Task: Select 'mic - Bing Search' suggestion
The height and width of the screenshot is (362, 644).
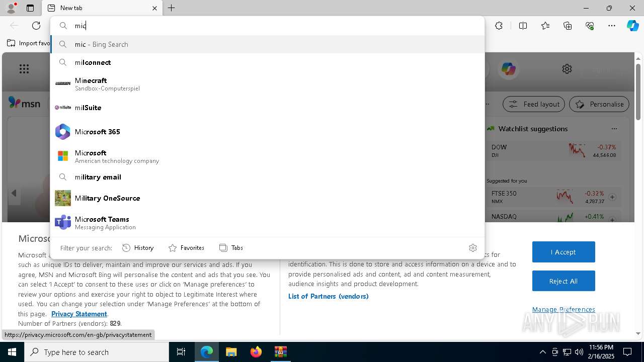Action: click(267, 44)
